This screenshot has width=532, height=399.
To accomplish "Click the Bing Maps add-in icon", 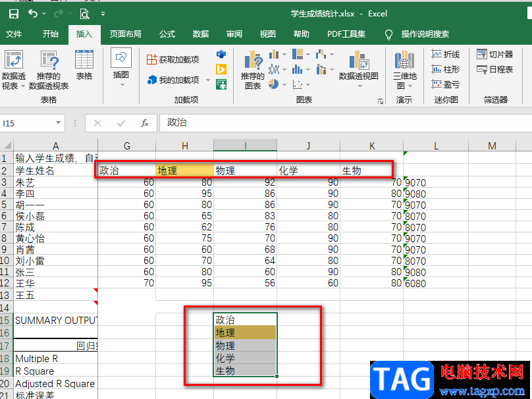I will point(221,69).
